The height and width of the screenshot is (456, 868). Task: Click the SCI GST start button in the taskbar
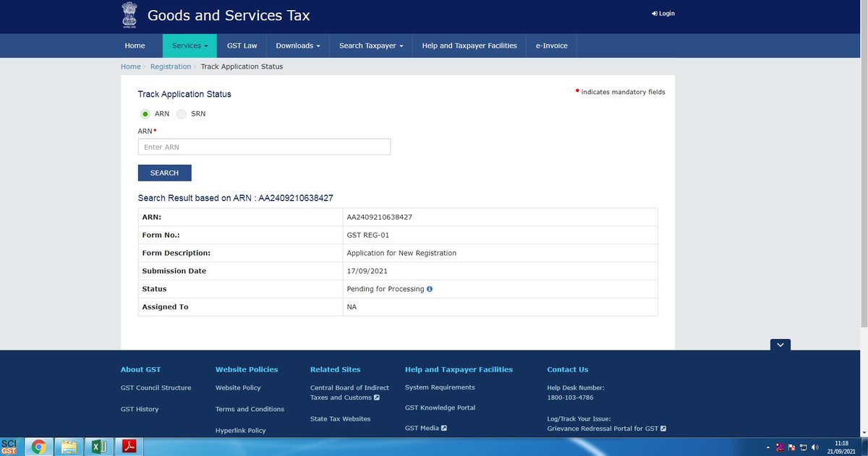pos(9,446)
